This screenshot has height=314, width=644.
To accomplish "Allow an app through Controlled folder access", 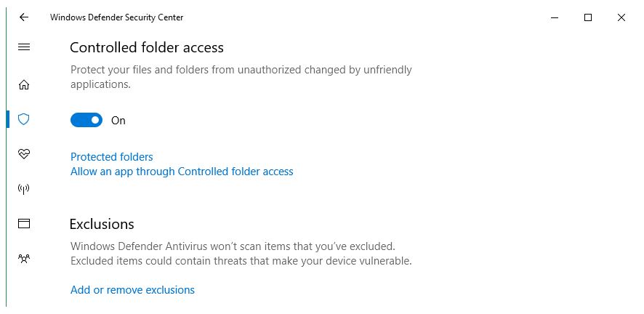I will (182, 172).
